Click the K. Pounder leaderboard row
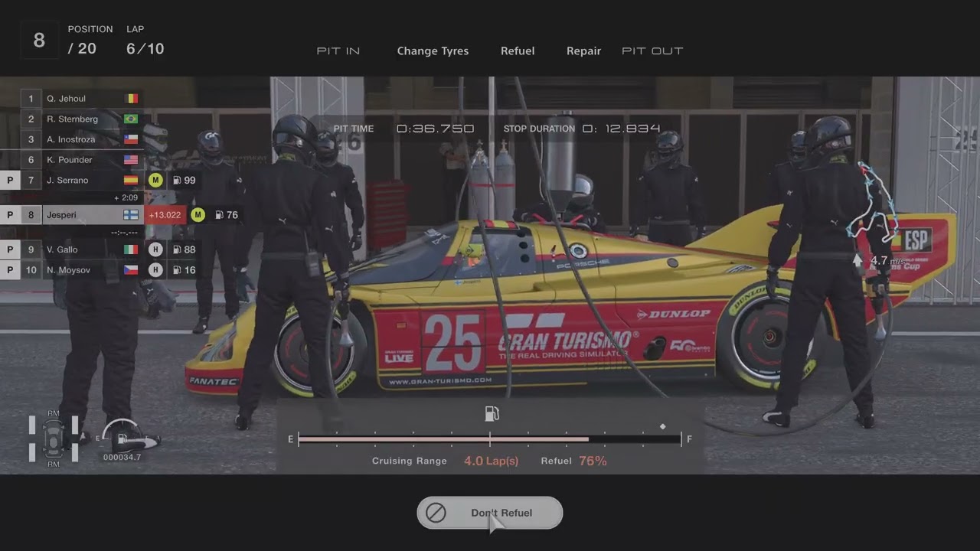980x551 pixels. (x=83, y=160)
